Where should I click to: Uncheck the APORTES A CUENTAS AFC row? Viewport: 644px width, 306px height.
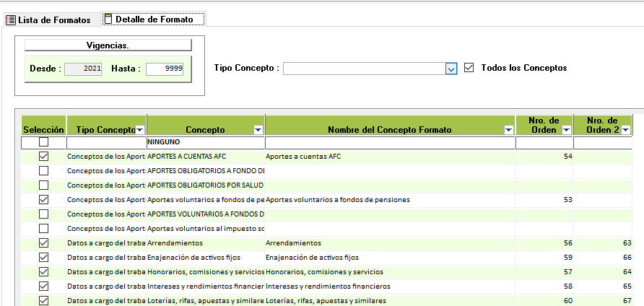click(x=43, y=156)
